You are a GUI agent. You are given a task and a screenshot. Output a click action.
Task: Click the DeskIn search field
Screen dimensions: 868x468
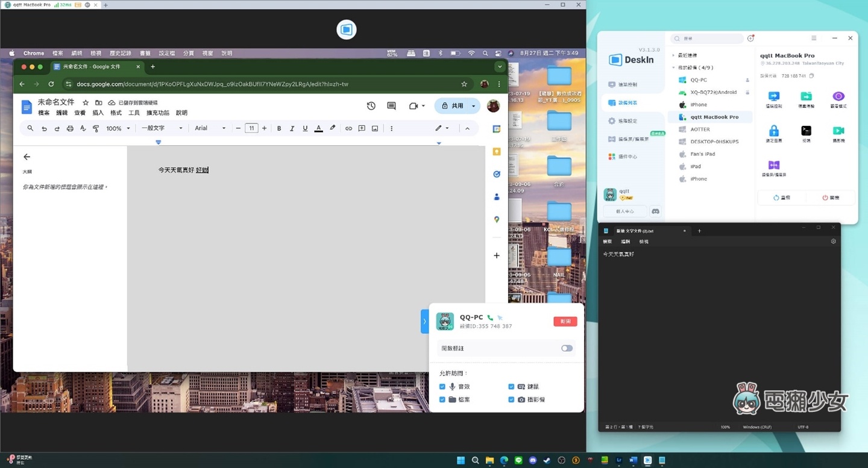point(707,38)
